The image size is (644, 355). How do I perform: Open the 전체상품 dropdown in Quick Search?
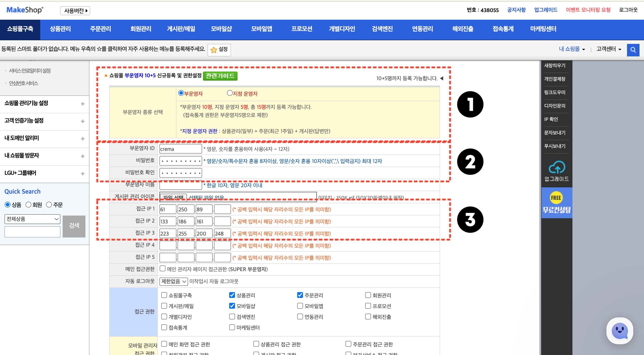coord(32,219)
